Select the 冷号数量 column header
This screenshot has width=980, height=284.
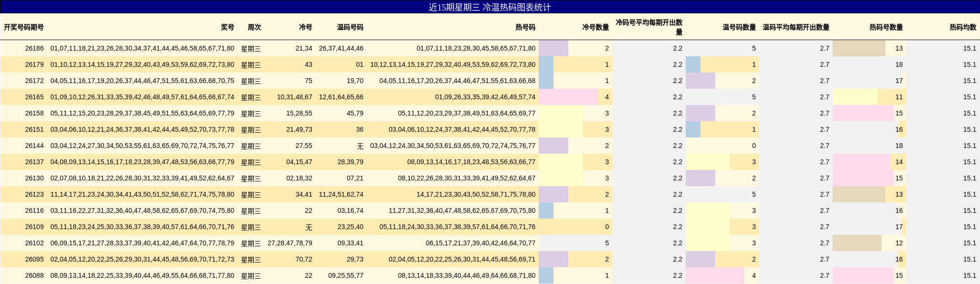click(x=595, y=27)
